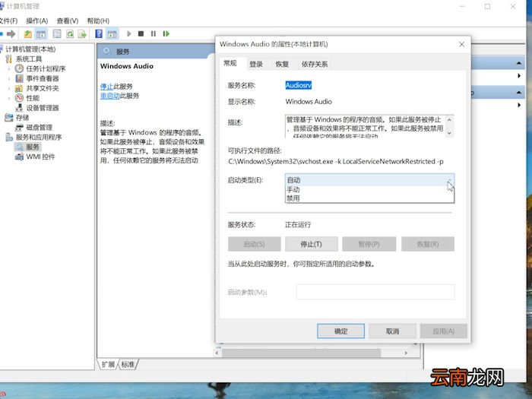Select 事件查看器 in the tree
This screenshot has height=399, width=532.
[43, 78]
